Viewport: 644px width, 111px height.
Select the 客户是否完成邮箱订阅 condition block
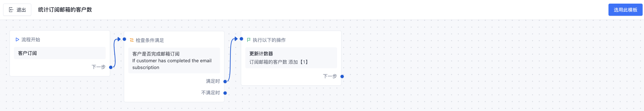pyautogui.click(x=174, y=60)
